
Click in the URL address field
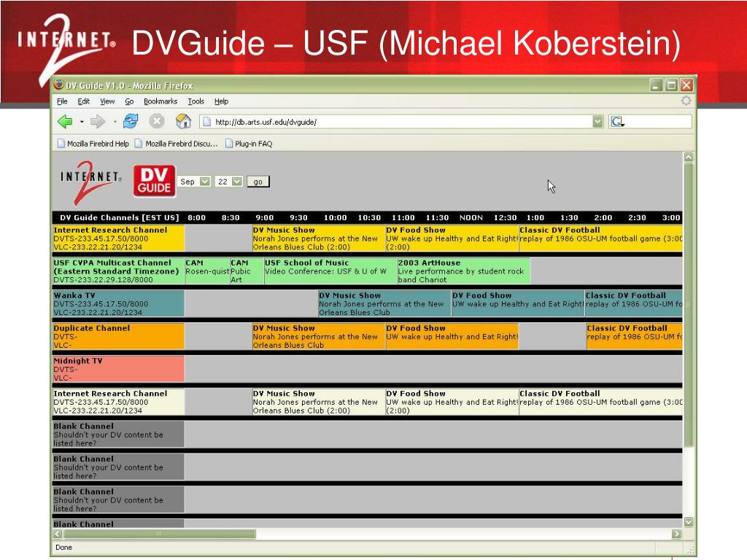pyautogui.click(x=402, y=122)
